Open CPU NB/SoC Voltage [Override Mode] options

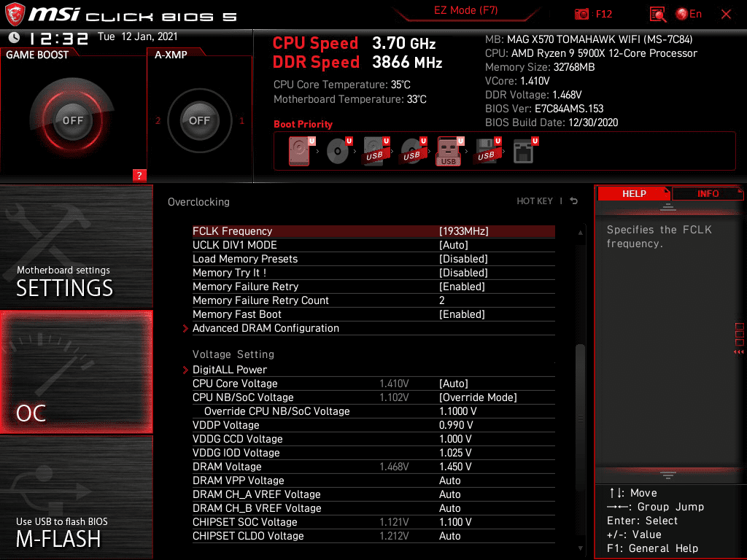coord(373,397)
